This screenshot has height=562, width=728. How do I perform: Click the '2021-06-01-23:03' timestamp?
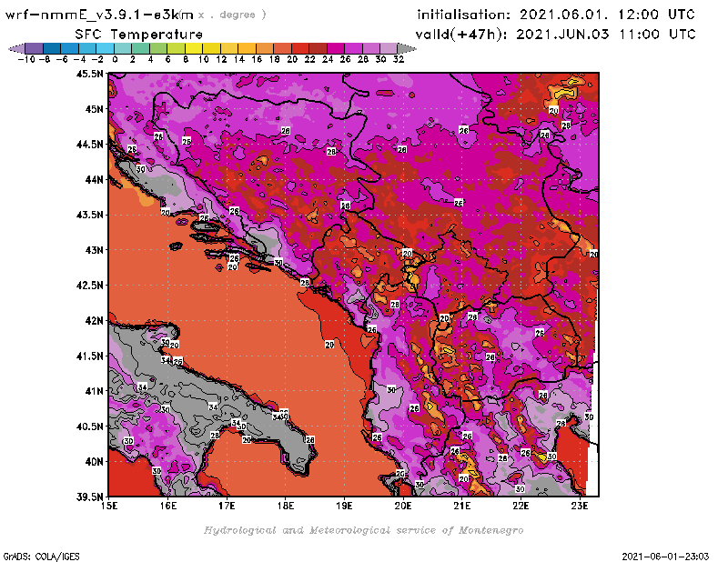coord(665,557)
